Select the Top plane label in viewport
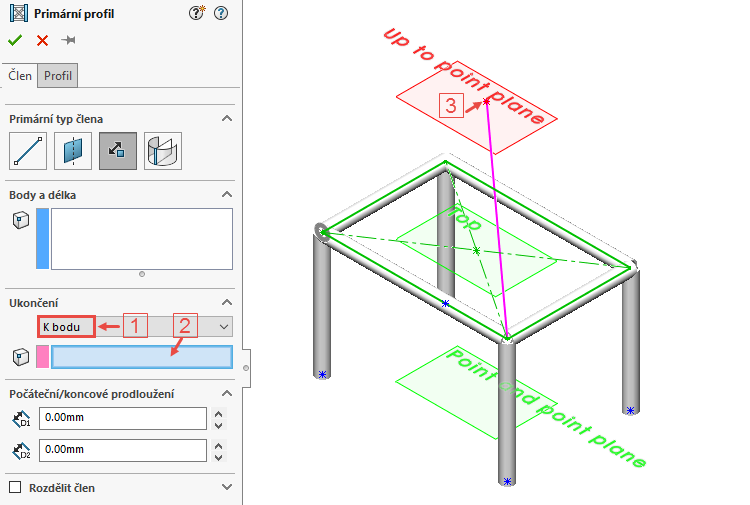Viewport: 750px width, 505px height. point(464,218)
